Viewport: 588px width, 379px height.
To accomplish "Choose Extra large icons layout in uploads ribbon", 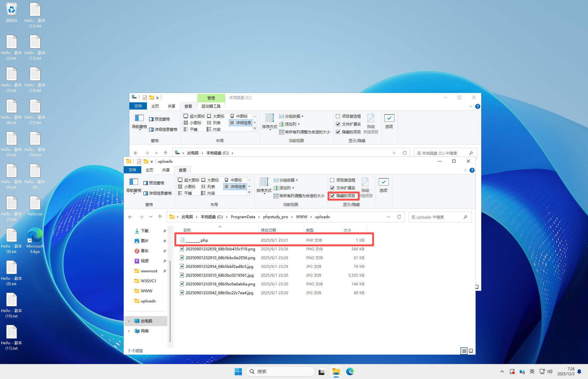I will [x=189, y=180].
